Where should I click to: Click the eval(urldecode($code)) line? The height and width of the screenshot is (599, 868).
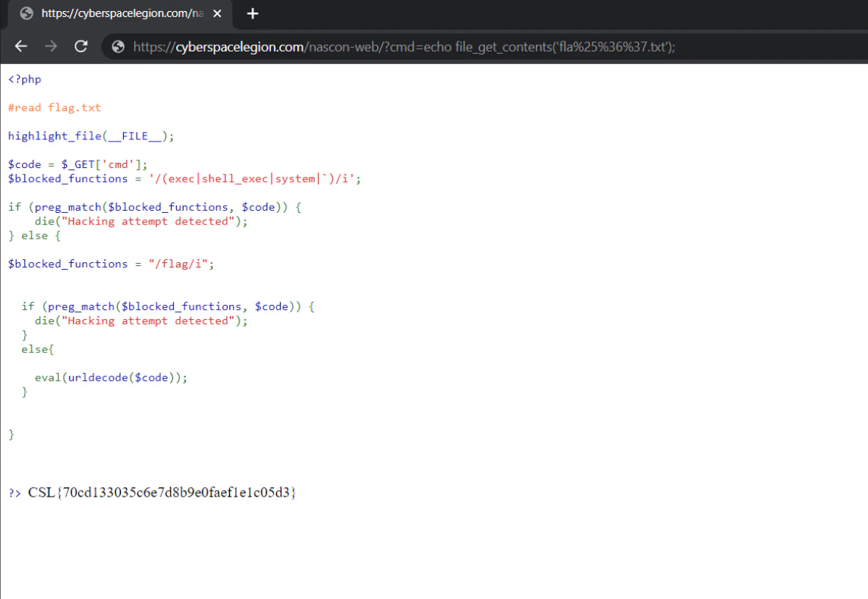click(x=111, y=377)
